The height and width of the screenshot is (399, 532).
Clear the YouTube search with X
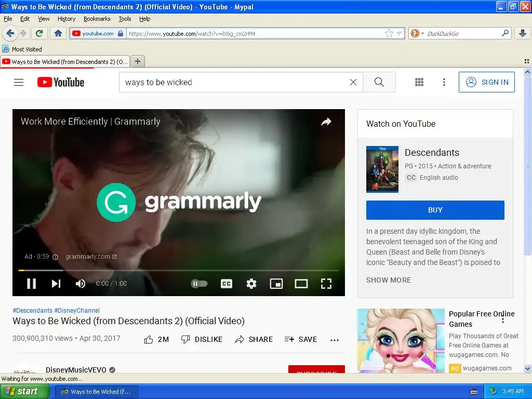point(353,82)
